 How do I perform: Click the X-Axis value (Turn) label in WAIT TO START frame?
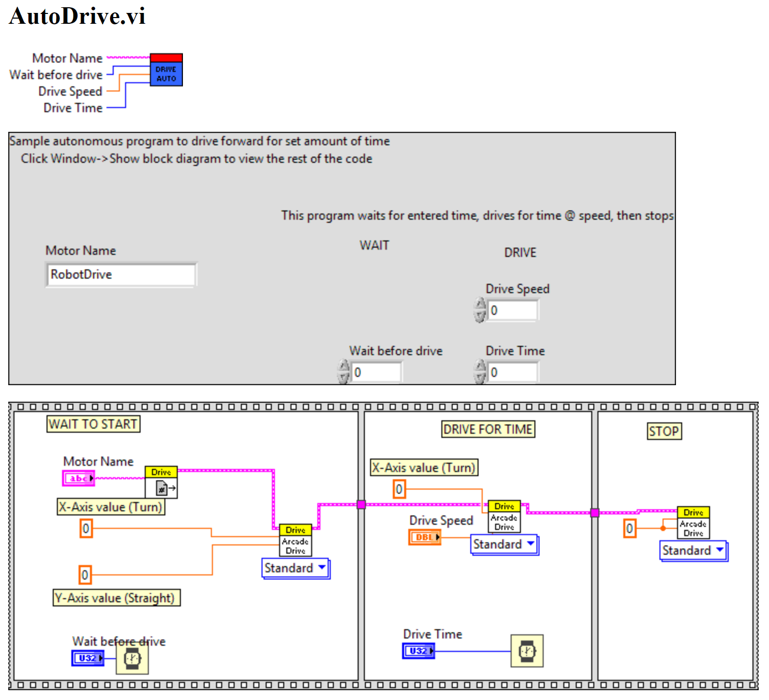tap(111, 507)
